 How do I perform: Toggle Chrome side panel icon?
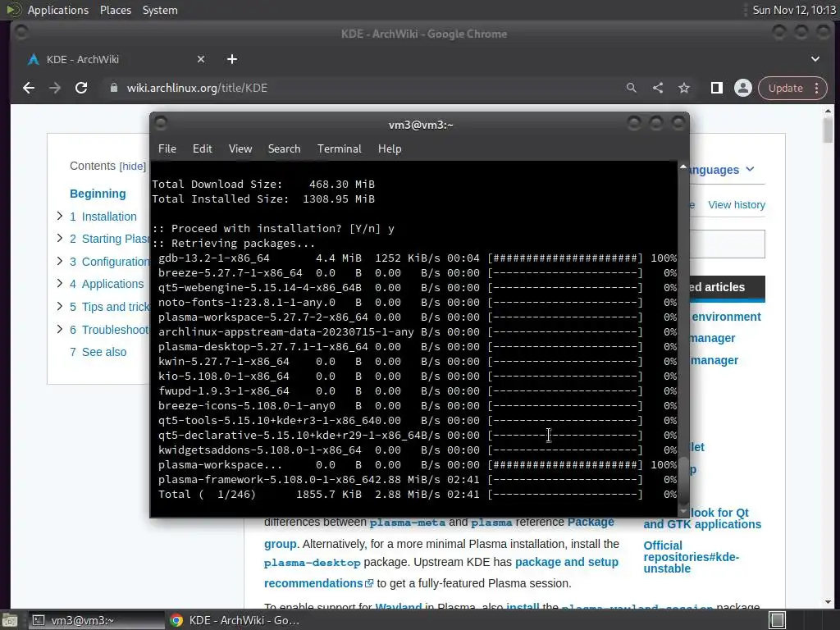click(717, 88)
